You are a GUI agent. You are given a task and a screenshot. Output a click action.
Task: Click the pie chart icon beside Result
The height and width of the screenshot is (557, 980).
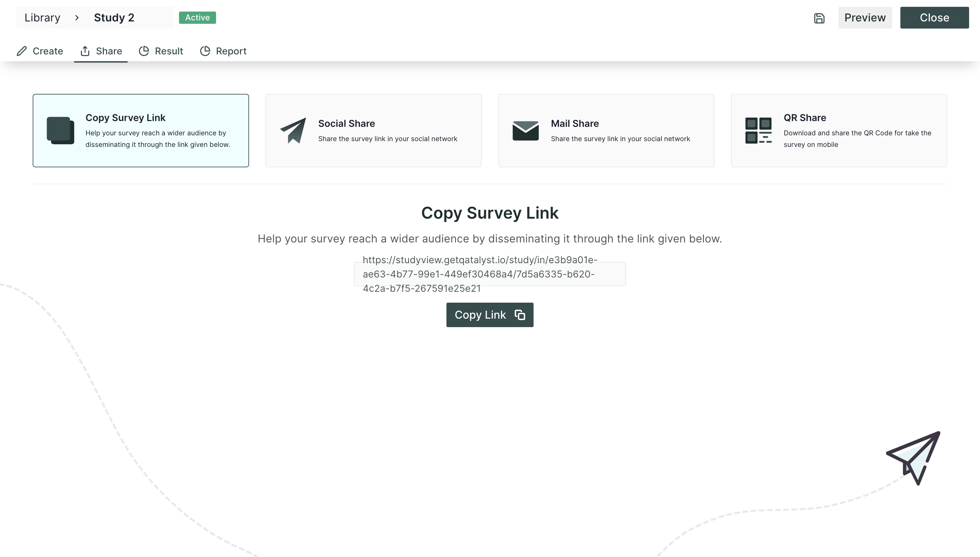(x=144, y=51)
